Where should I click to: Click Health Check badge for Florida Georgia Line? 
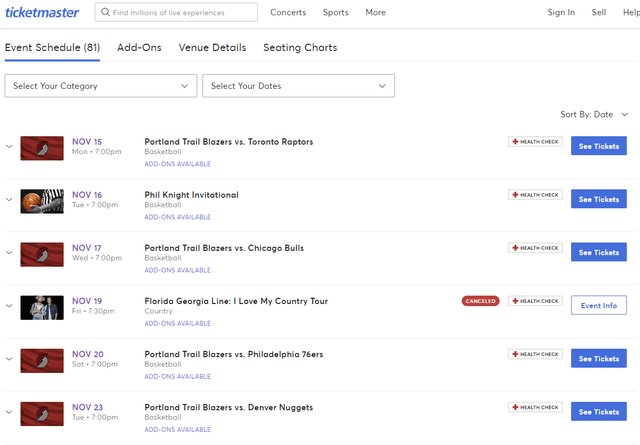(x=535, y=301)
